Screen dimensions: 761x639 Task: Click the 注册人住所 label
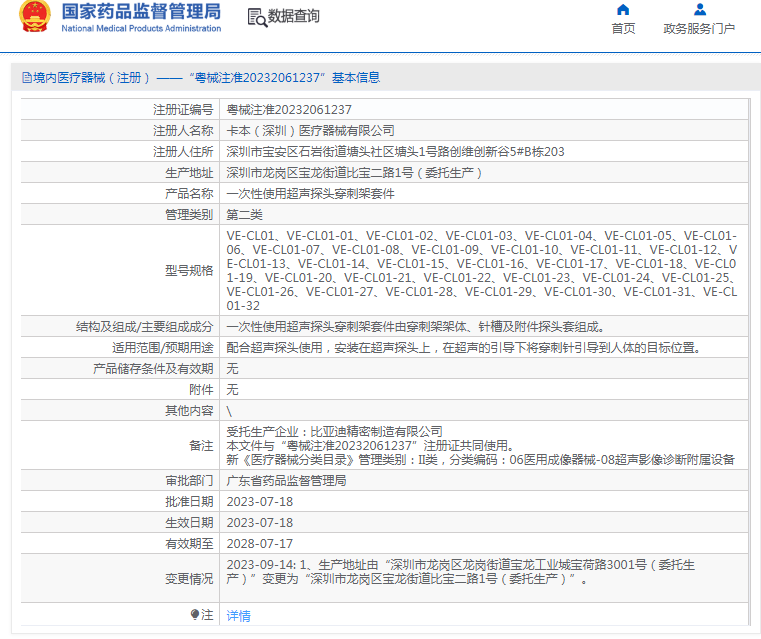(183, 152)
